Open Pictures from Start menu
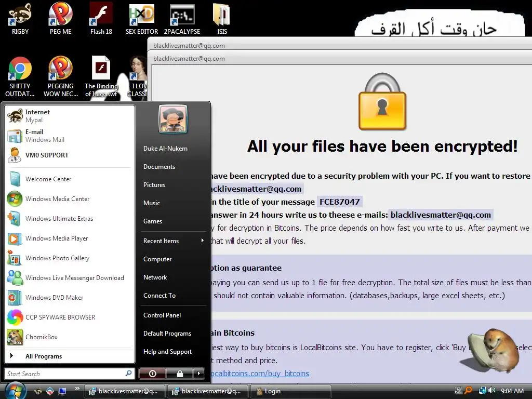 point(154,184)
